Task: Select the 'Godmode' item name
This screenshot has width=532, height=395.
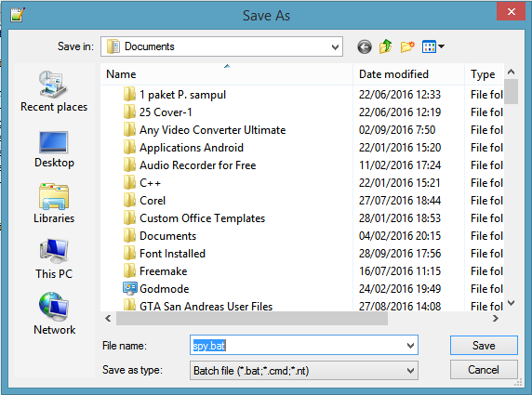Action: 165,288
